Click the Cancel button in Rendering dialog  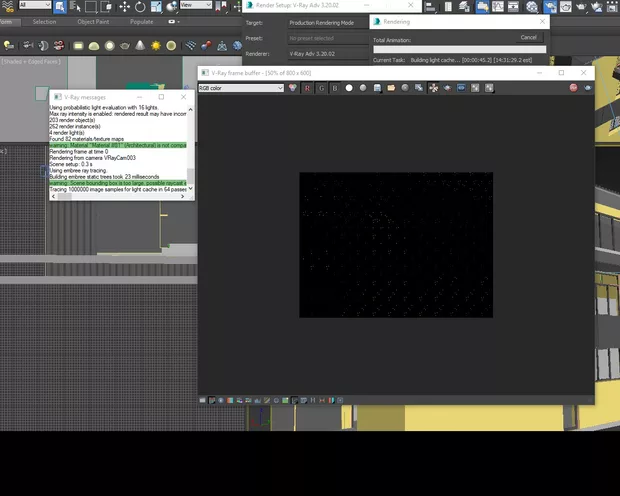pos(529,37)
